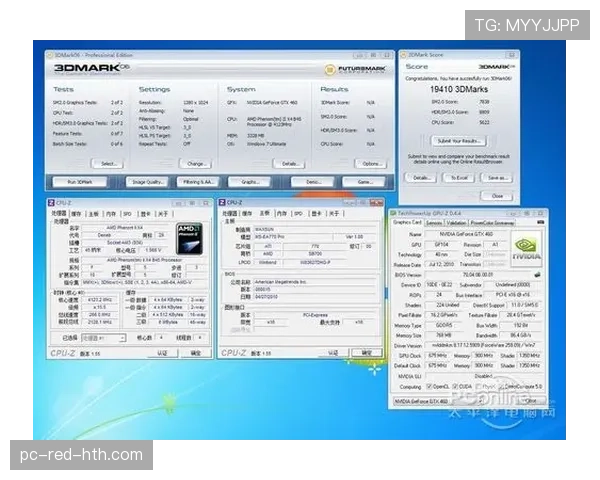
Task: Click the AMD Phenom II logo in CPU-Z
Action: pyautogui.click(x=189, y=238)
